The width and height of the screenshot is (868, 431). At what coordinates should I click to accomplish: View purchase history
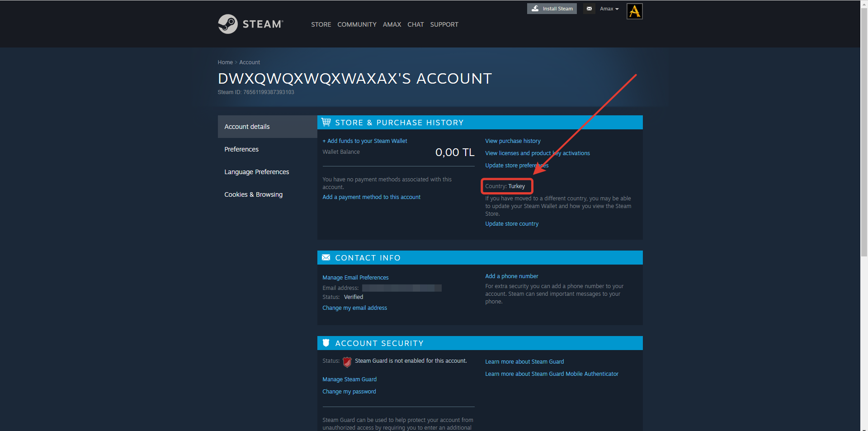click(x=513, y=141)
